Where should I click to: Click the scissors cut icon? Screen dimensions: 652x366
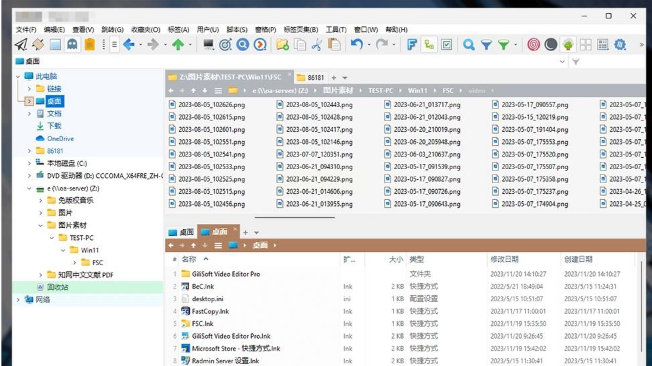click(317, 45)
